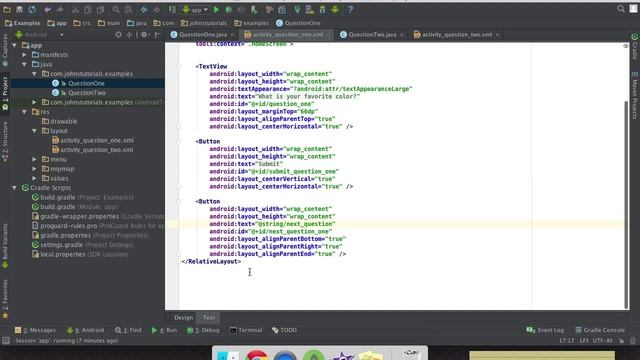This screenshot has width=640, height=360.
Task: Click the Cut scissors icon
Action: (x=76, y=9)
